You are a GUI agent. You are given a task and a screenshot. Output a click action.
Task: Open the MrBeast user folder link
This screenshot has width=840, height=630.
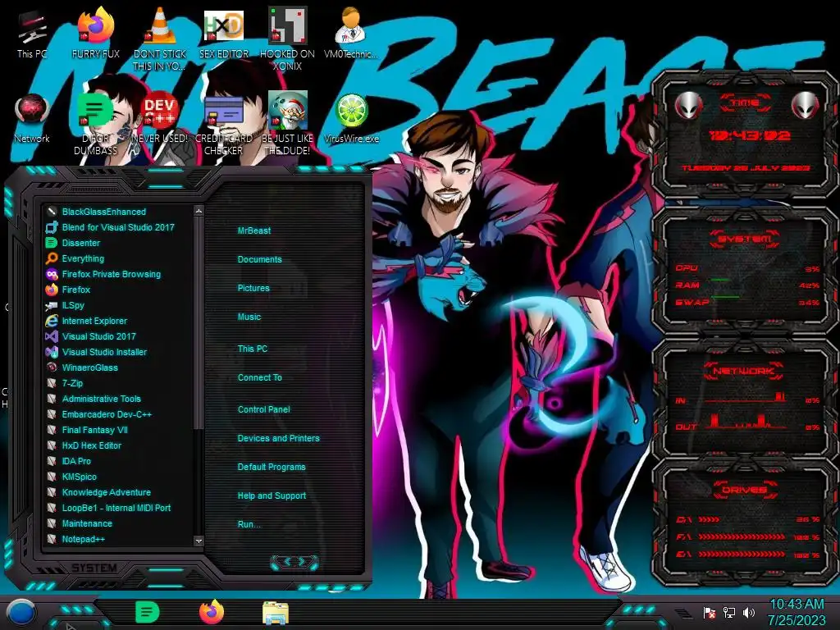254,231
